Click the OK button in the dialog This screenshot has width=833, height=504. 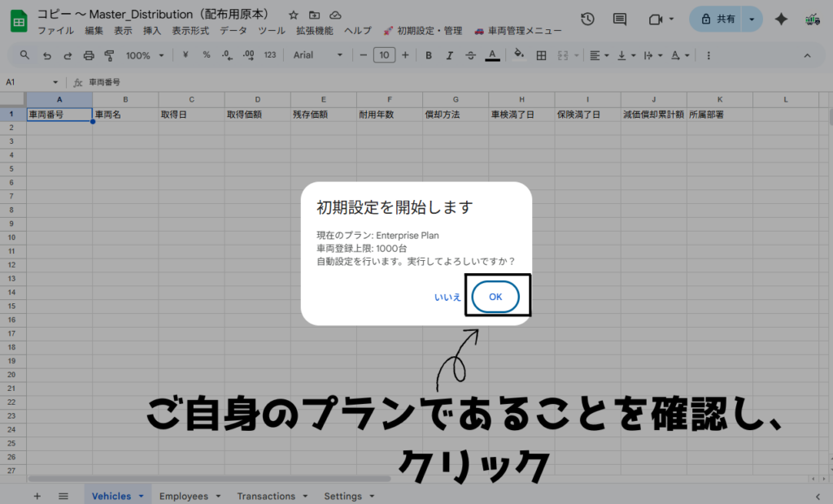point(495,297)
